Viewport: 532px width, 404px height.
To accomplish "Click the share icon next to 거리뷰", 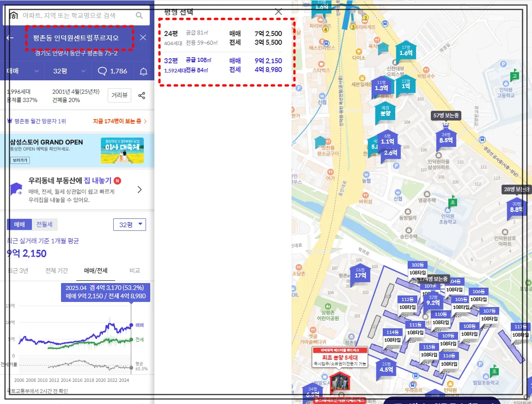I will point(142,96).
